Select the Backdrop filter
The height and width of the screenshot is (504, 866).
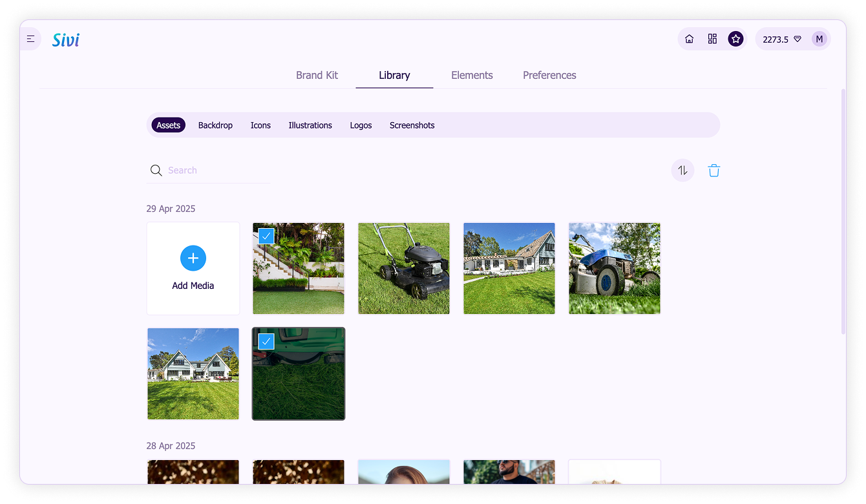coord(215,125)
